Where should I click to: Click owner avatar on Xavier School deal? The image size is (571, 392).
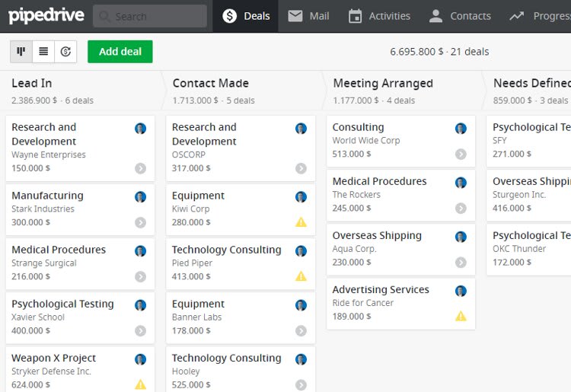pos(141,305)
